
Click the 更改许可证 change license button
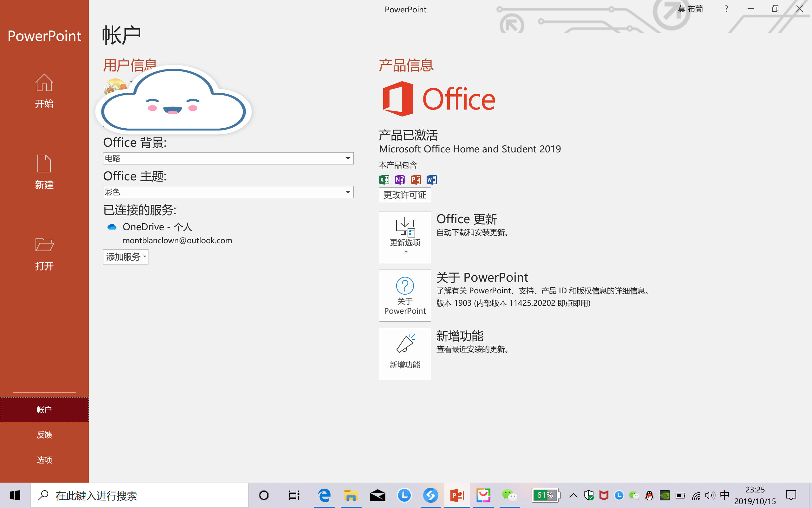405,195
